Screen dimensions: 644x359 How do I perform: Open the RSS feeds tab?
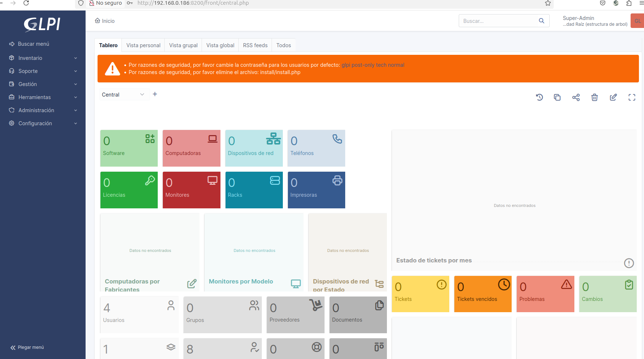pos(255,45)
